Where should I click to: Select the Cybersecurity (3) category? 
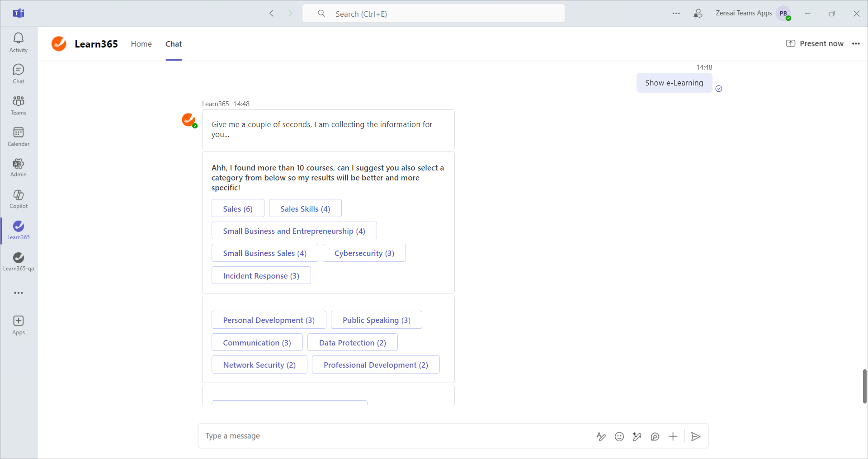(364, 253)
